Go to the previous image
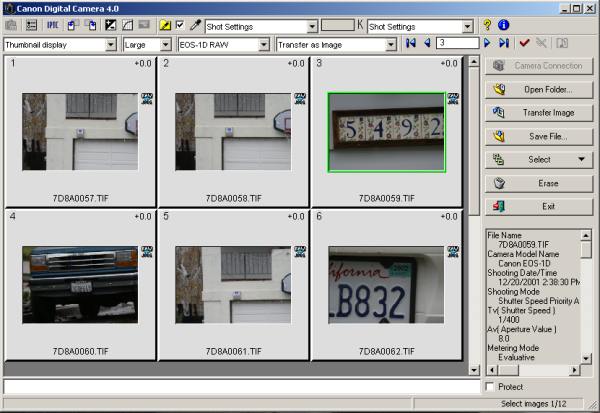 pos(427,43)
